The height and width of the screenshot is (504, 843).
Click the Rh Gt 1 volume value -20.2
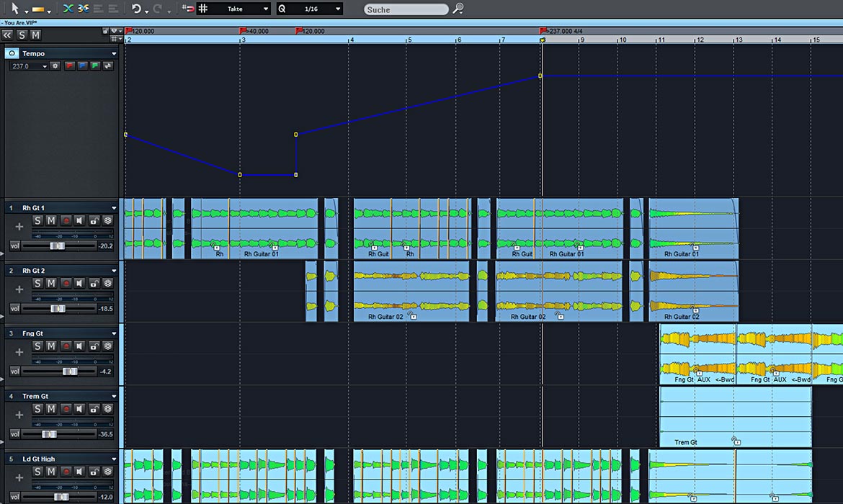pos(106,246)
